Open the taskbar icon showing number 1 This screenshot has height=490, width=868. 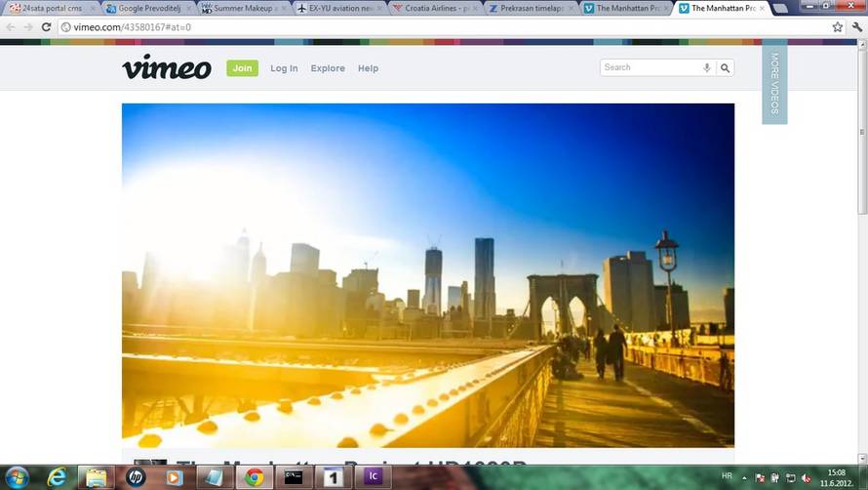[x=334, y=477]
